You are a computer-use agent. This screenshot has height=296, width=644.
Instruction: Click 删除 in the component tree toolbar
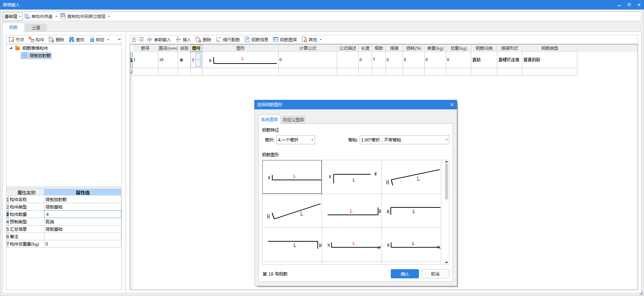pyautogui.click(x=56, y=40)
